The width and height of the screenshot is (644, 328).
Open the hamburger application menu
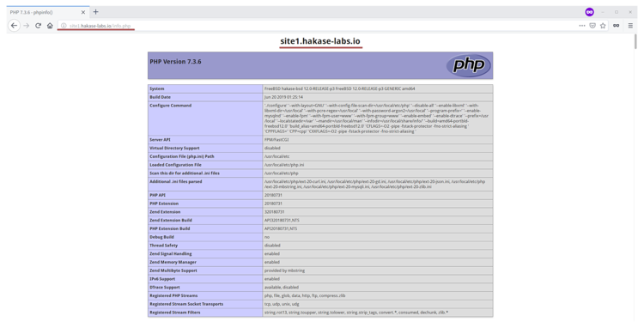(x=630, y=26)
